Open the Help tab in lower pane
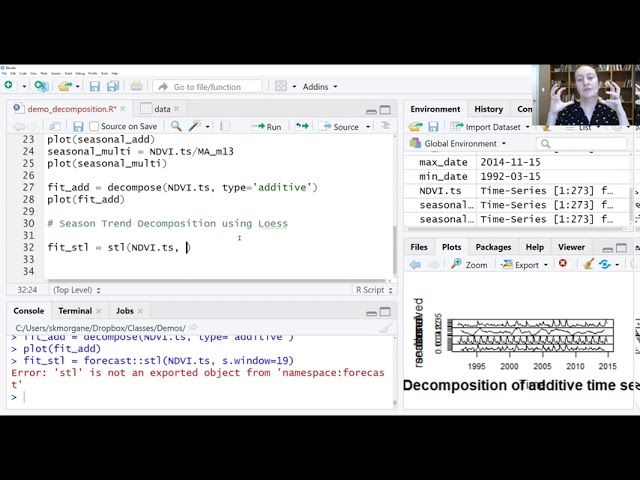 click(x=534, y=247)
